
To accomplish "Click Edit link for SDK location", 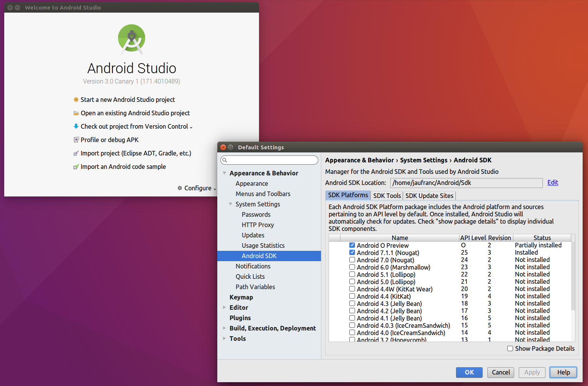I will click(553, 182).
